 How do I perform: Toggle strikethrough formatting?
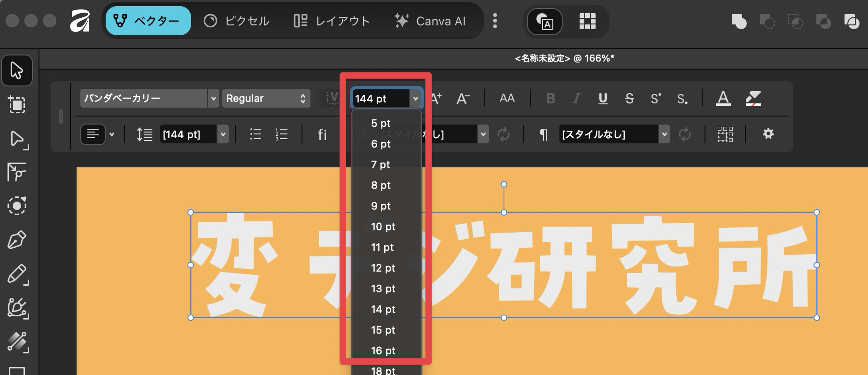click(x=629, y=98)
